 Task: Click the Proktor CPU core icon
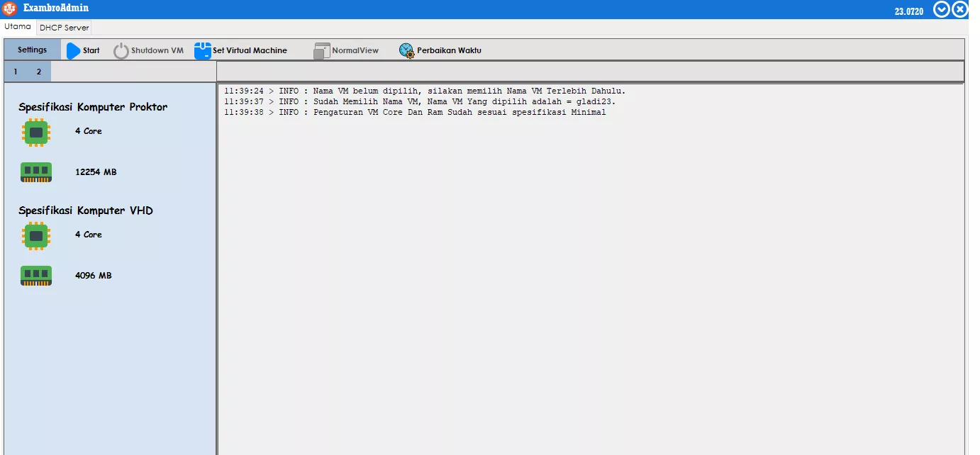point(35,132)
